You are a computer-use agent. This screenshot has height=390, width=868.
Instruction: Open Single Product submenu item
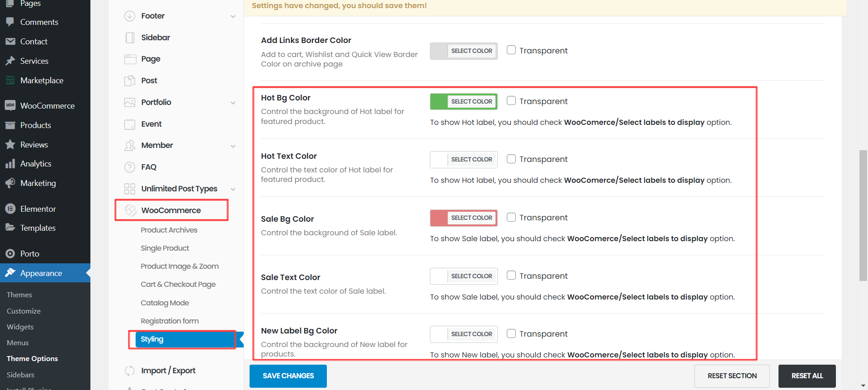(165, 248)
